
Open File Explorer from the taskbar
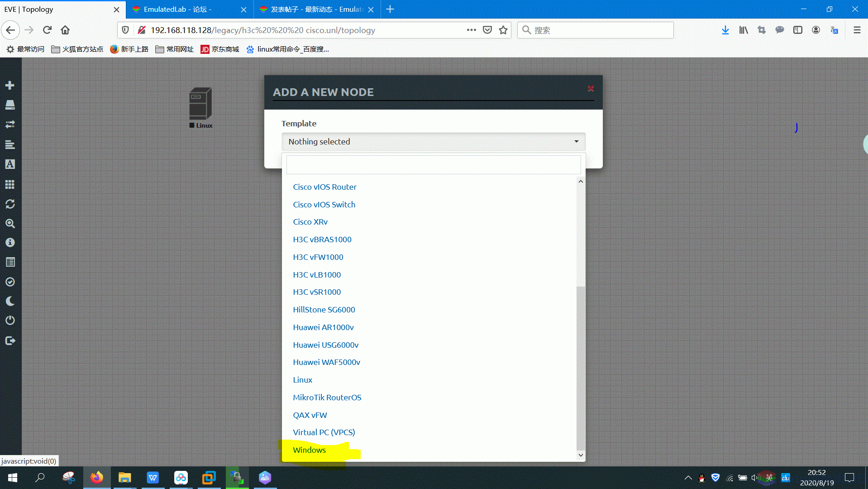[x=124, y=478]
